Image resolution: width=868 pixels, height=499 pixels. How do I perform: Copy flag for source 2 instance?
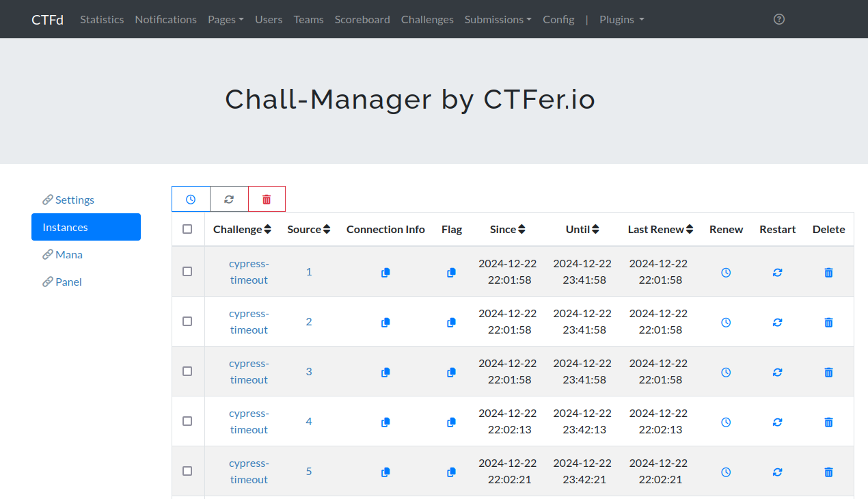point(451,322)
